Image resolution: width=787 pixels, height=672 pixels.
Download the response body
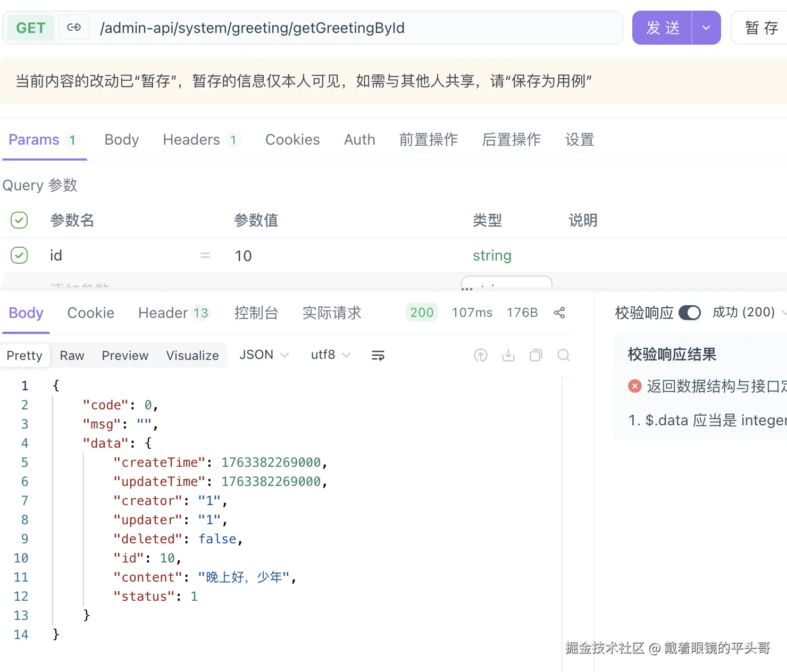(508, 355)
